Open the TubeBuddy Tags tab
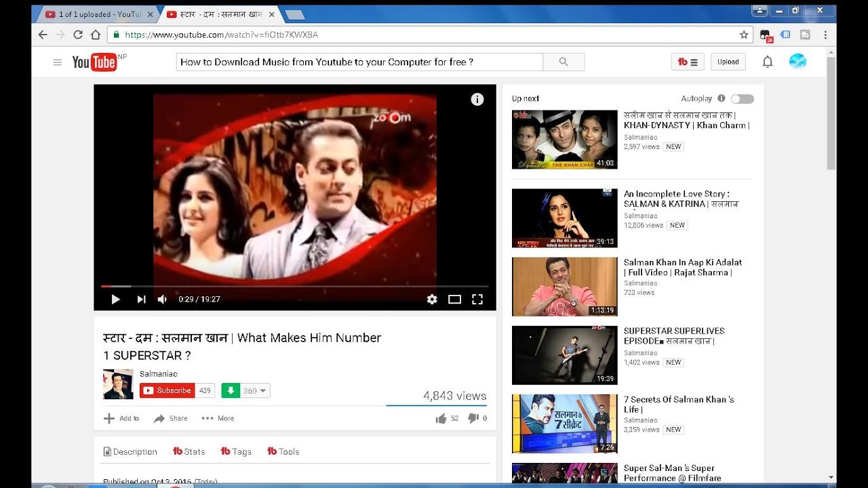Screen dimensions: 868x488 (x=236, y=451)
